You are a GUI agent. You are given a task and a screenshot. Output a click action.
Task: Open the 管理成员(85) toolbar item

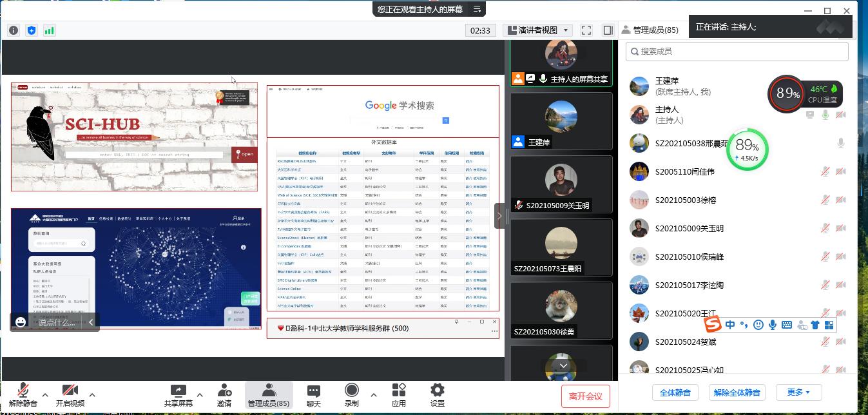(x=269, y=395)
